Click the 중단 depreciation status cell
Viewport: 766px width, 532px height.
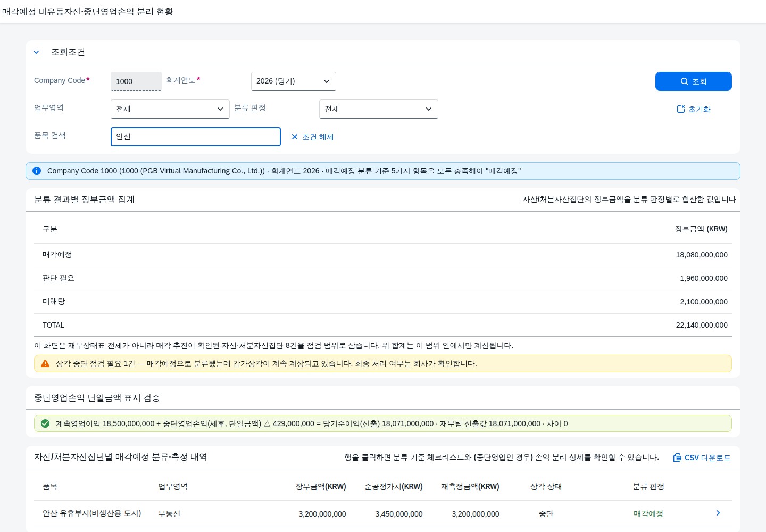pyautogui.click(x=546, y=514)
